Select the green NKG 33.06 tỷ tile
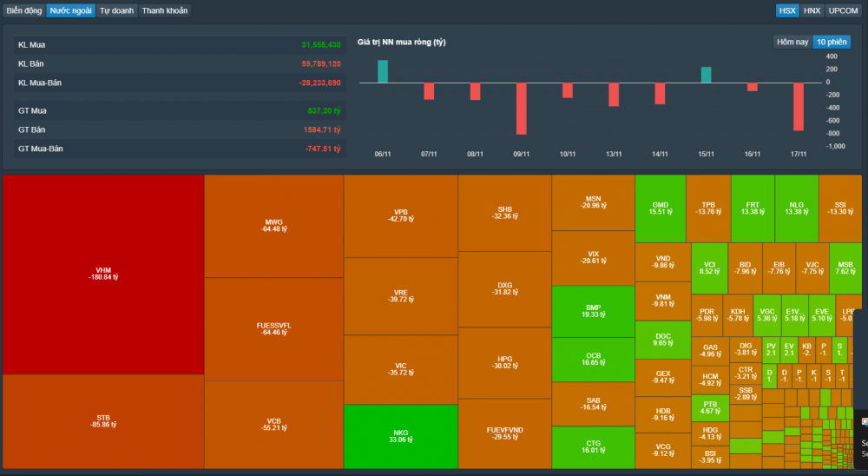868x476 pixels. pyautogui.click(x=401, y=437)
